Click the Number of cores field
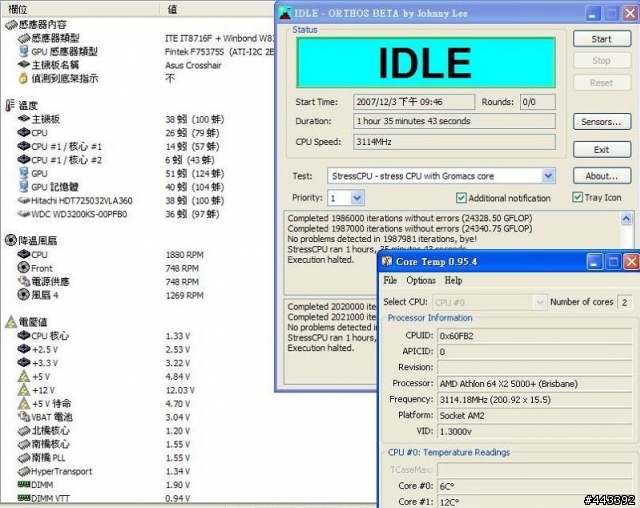The image size is (640, 508). click(x=624, y=302)
